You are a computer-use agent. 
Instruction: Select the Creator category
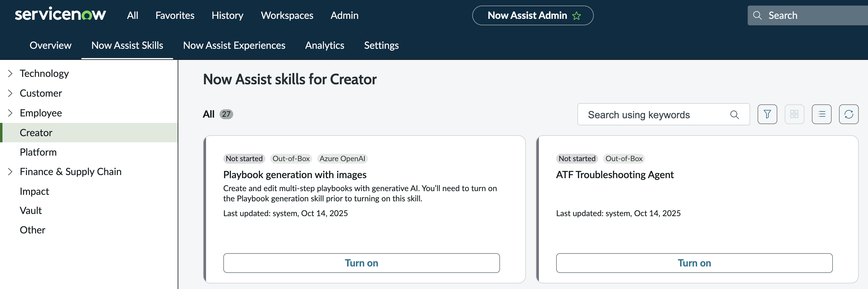pyautogui.click(x=89, y=132)
